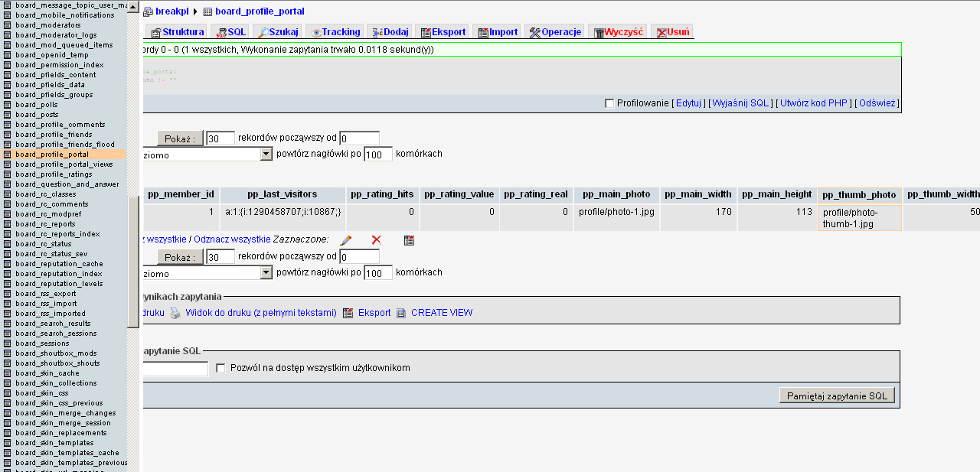Open the Struktura tab
The width and height of the screenshot is (980, 472).
click(x=177, y=32)
